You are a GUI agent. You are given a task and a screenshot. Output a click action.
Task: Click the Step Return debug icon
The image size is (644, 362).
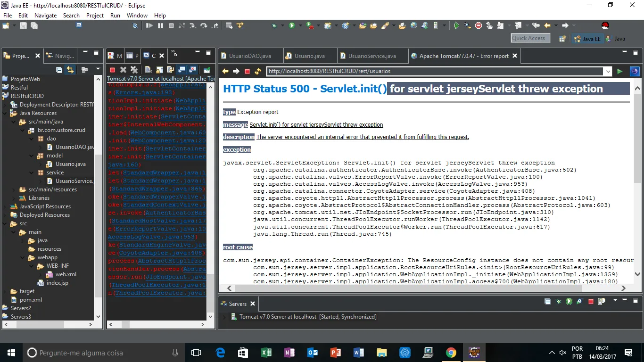[x=215, y=26]
